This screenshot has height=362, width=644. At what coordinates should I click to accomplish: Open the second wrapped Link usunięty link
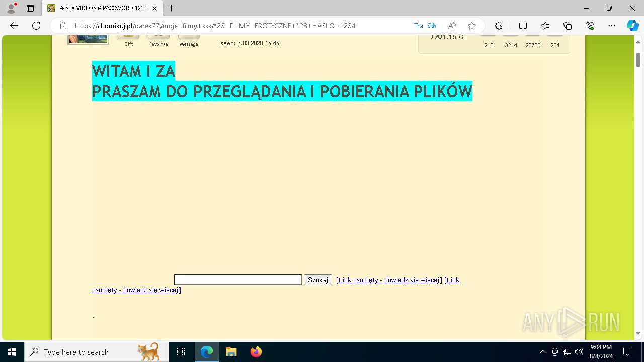pyautogui.click(x=136, y=290)
